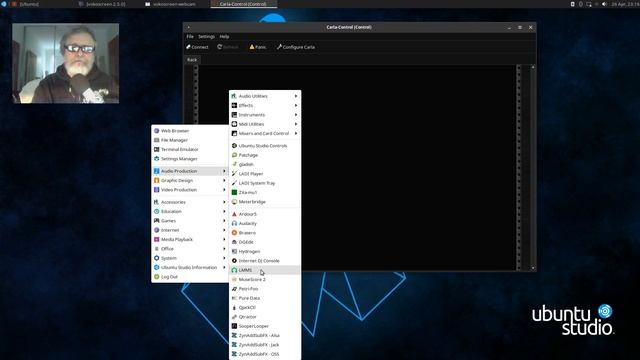Image resolution: width=640 pixels, height=360 pixels.
Task: Open Hydrogen drum machine entry
Action: tap(265, 251)
